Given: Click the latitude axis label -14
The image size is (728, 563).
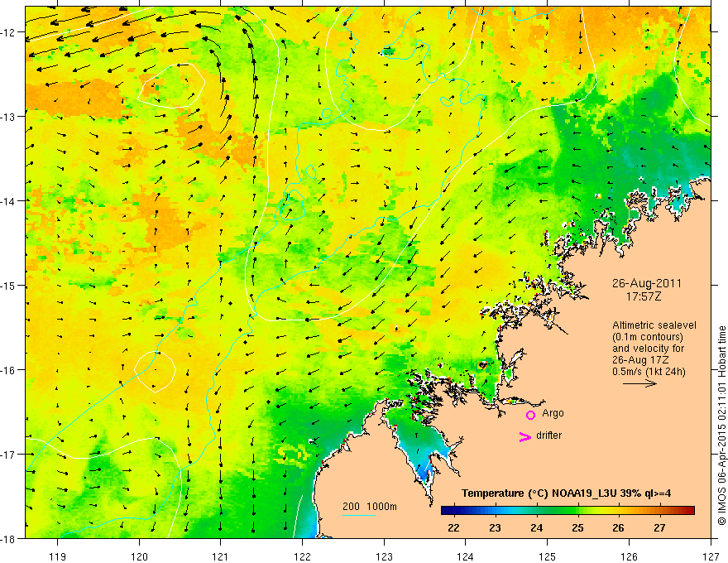Looking at the screenshot, I should 8,200.
